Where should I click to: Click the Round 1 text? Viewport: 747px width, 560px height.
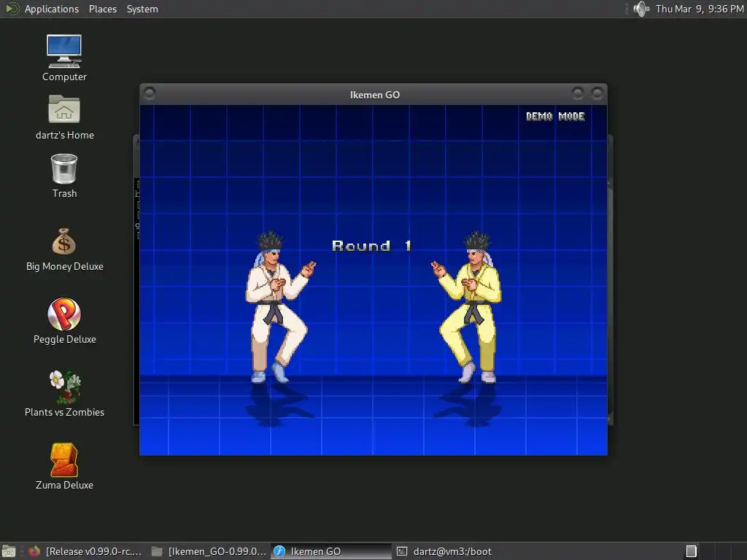click(x=371, y=246)
